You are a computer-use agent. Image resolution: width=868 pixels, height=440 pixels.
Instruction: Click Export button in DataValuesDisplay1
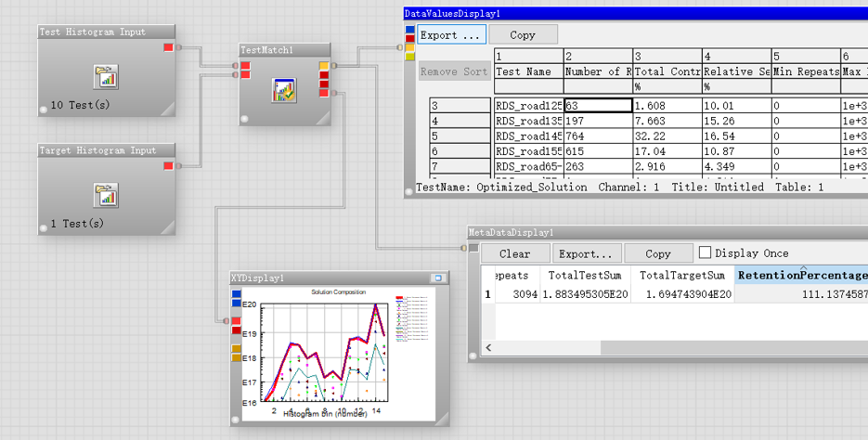452,34
